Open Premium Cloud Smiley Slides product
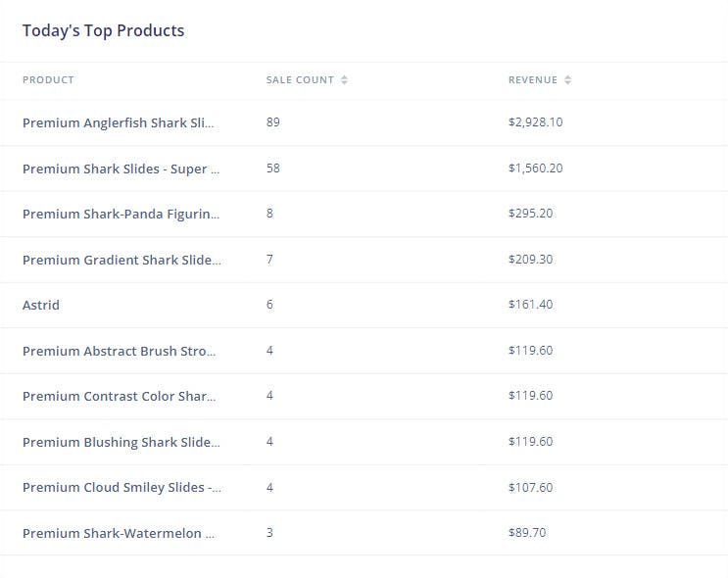 point(121,488)
